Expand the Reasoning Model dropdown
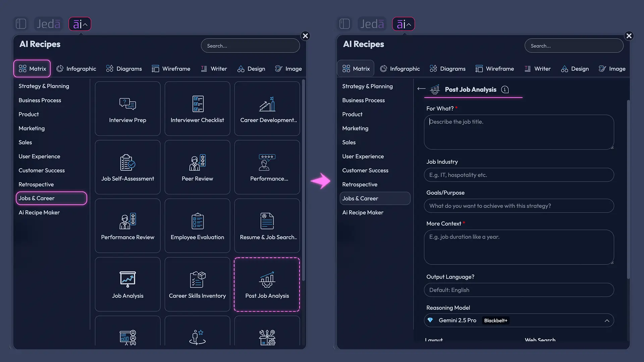 pyautogui.click(x=519, y=320)
